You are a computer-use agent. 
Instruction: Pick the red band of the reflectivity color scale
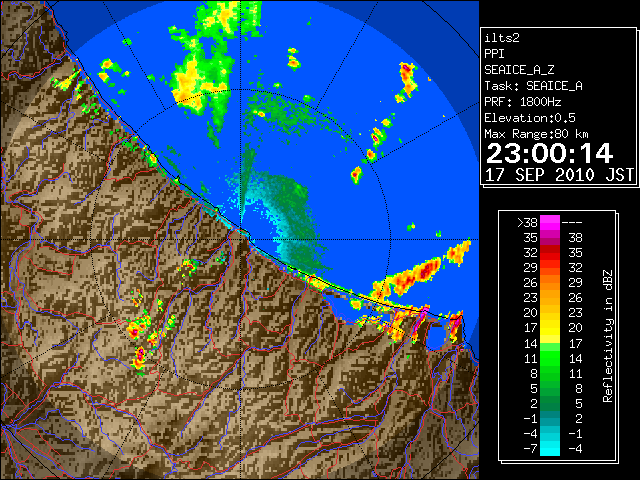click(550, 253)
